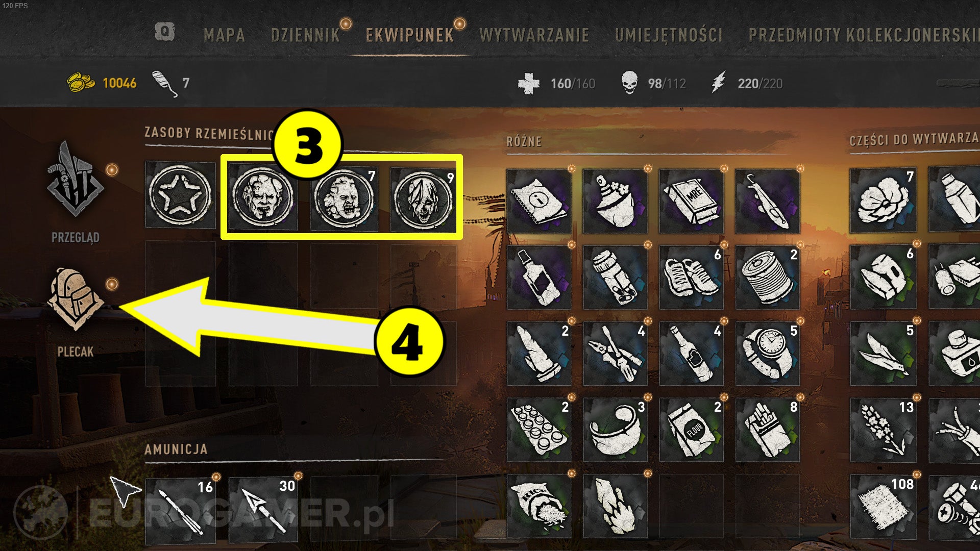
Task: Select the cigarette pack item
Action: 767,430
